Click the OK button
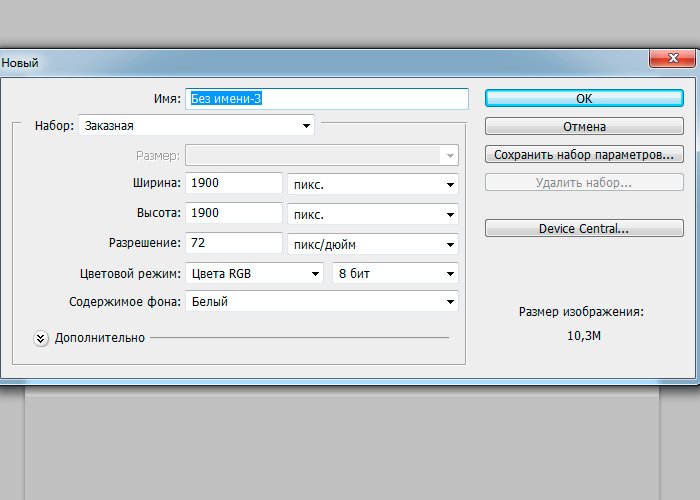This screenshot has width=700, height=500. pyautogui.click(x=584, y=99)
